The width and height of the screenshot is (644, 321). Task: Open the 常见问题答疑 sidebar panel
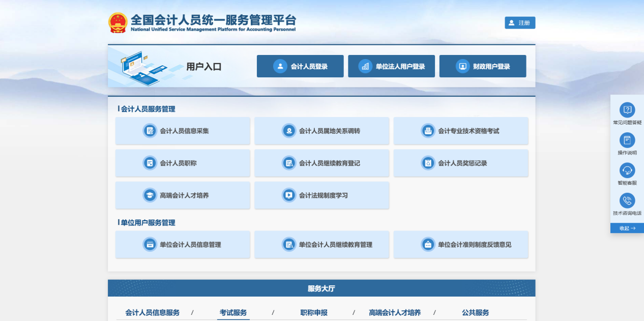(626, 109)
